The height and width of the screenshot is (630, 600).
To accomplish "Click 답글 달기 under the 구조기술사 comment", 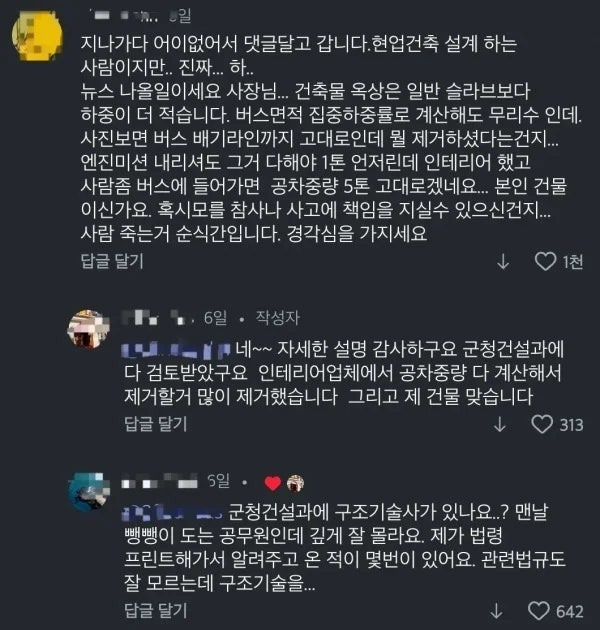I will (x=156, y=611).
